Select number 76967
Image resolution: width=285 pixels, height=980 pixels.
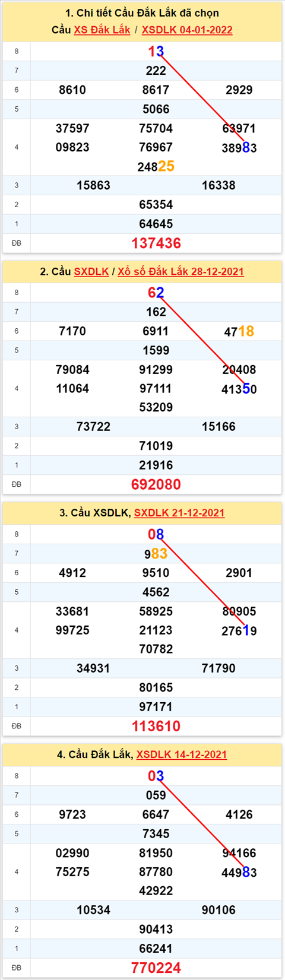(156, 147)
